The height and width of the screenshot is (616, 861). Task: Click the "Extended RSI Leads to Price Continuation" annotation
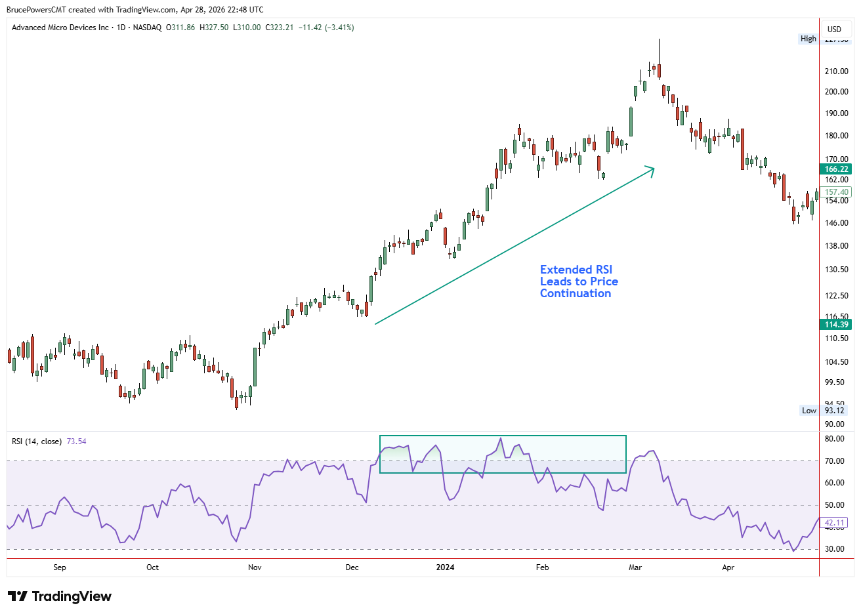579,281
